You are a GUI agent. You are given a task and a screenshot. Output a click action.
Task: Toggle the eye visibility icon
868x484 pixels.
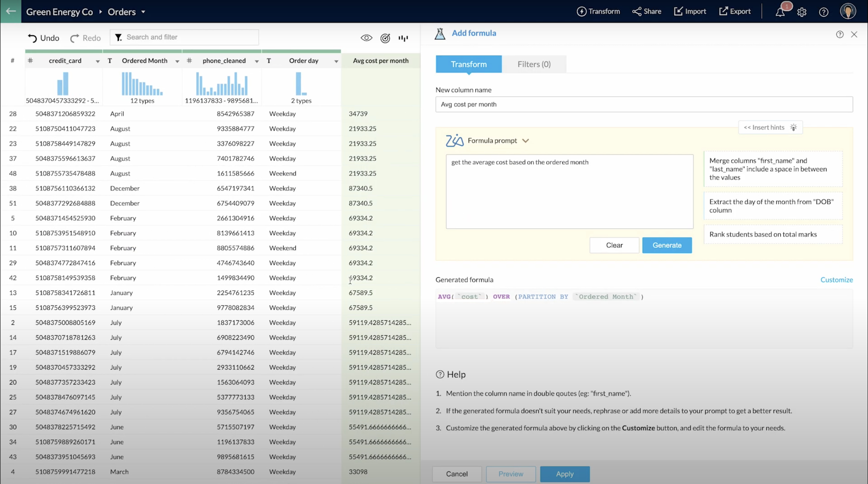pos(366,38)
